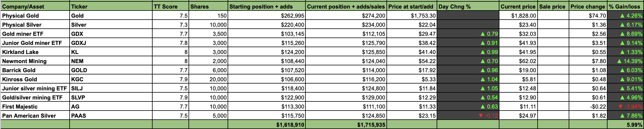644x129 pixels.
Task: Select Newmont Mining's 14.39% gain cell
Action: coord(625,61)
